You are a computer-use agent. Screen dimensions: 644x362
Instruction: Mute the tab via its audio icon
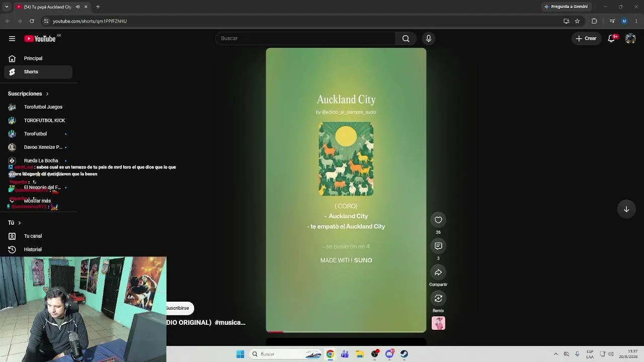[77, 7]
